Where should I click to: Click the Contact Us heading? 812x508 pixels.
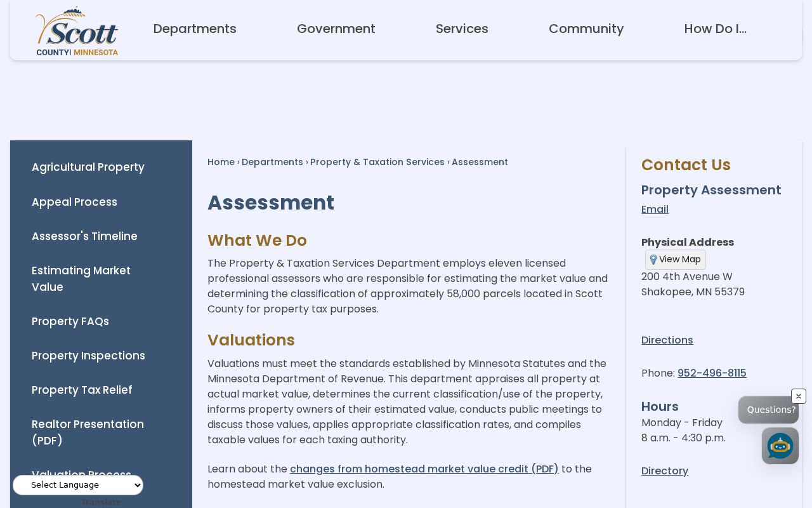pos(686,164)
